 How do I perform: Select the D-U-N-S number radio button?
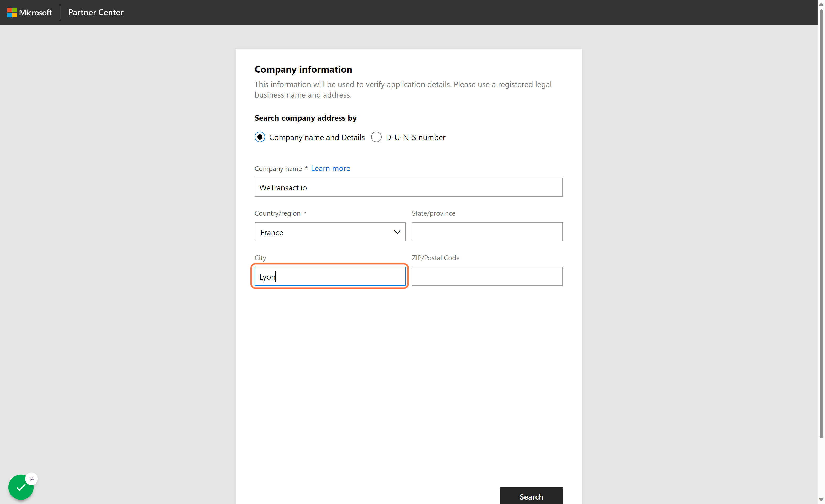(376, 137)
